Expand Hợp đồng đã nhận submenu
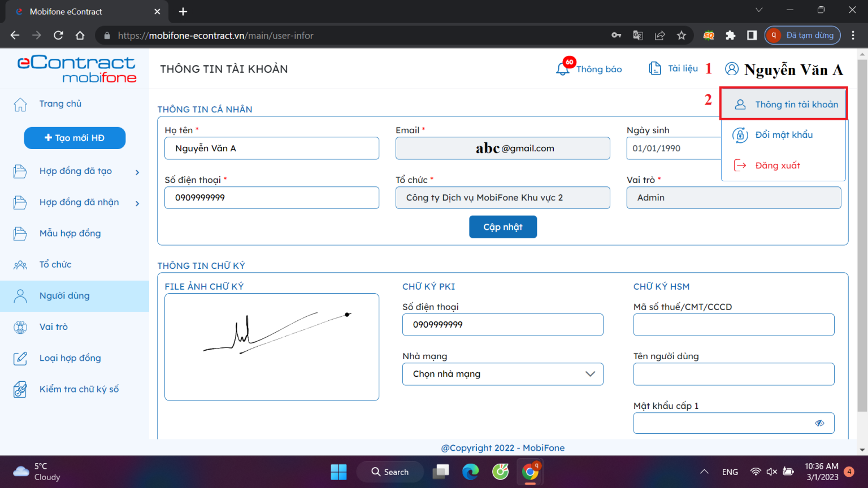868x488 pixels. point(137,203)
